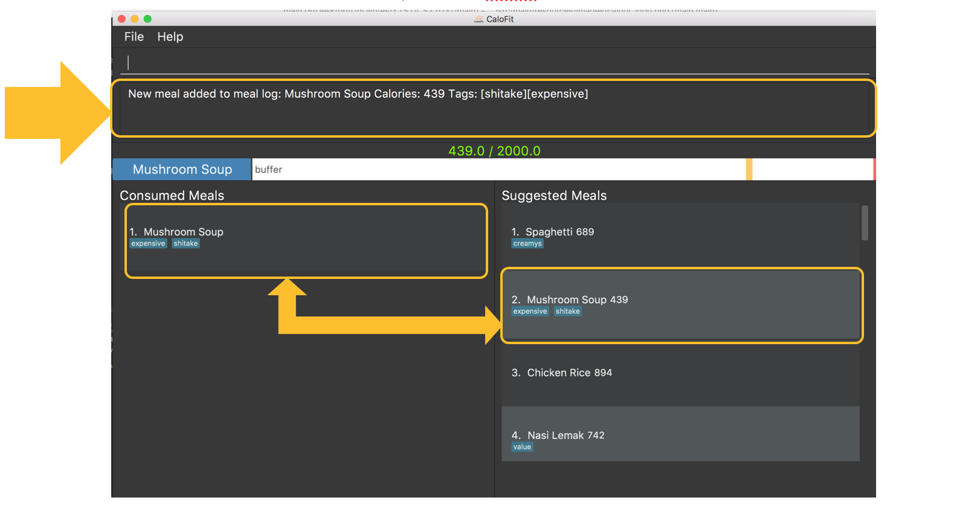This screenshot has height=512, width=980.
Task: Select the Suggested Meals scrollbar thumb
Action: (865, 223)
